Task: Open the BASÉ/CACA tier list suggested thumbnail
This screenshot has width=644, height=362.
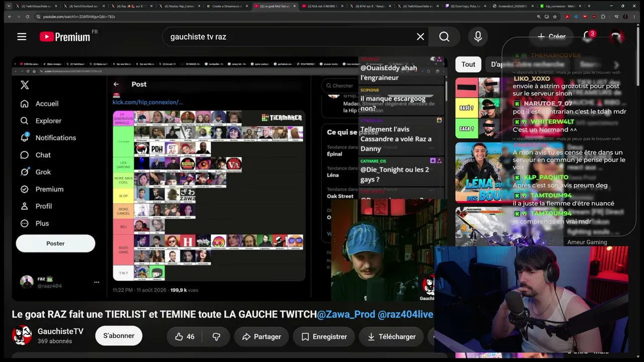Action: tap(478, 108)
